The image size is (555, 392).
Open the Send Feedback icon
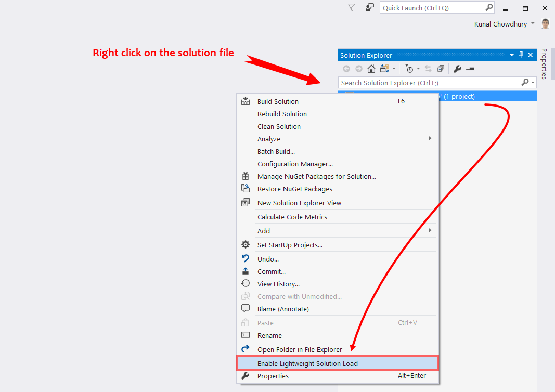[369, 7]
